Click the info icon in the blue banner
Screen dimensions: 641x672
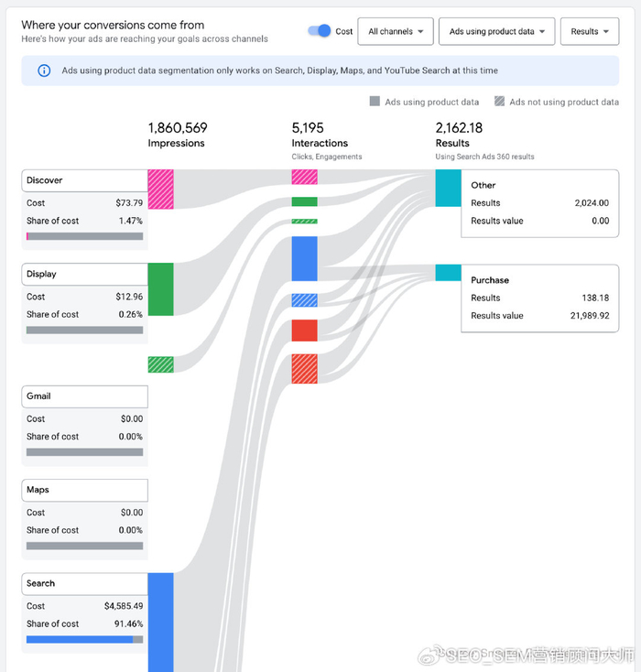44,70
